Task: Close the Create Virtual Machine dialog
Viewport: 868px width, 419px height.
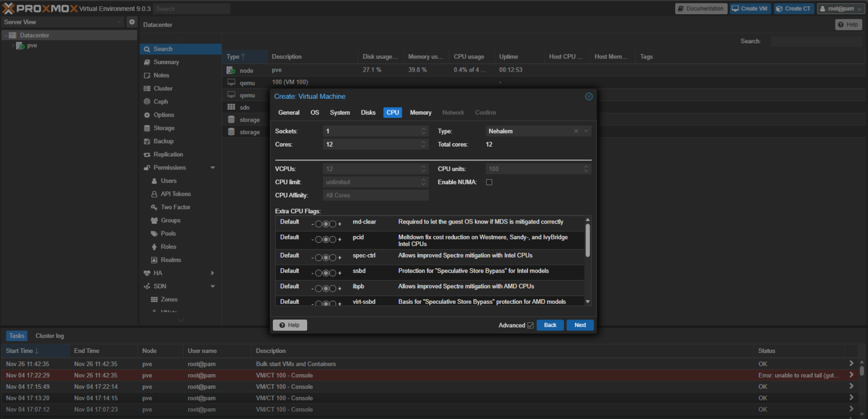Action: click(x=589, y=97)
